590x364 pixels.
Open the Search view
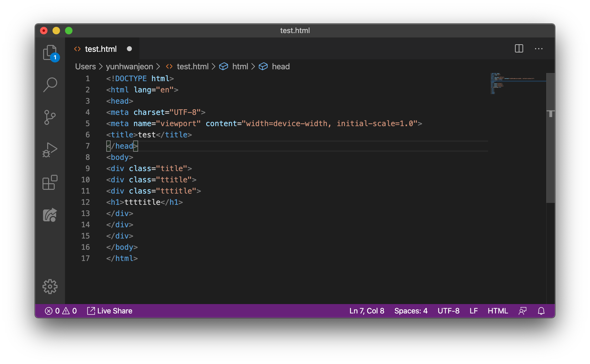point(50,85)
